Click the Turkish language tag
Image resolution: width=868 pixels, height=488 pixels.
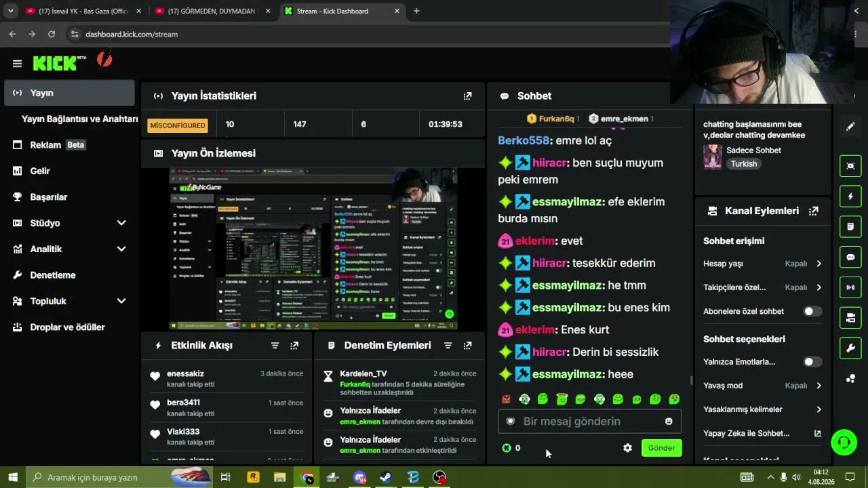click(743, 164)
